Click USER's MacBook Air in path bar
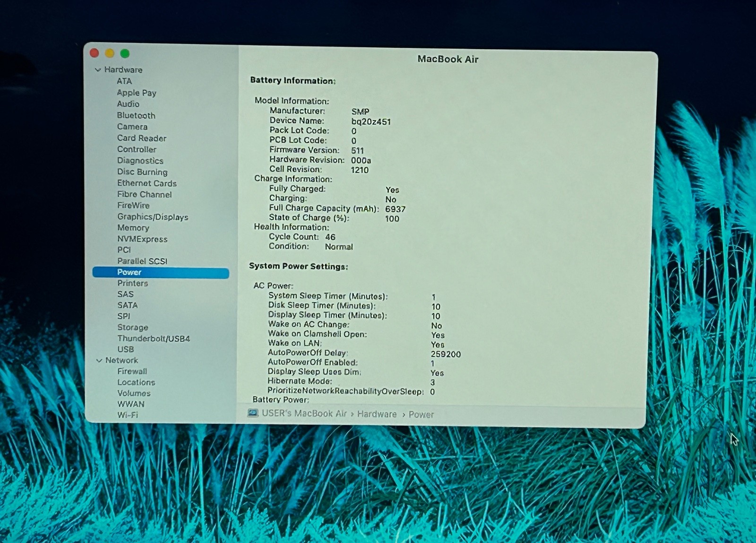756x543 pixels. click(x=304, y=414)
